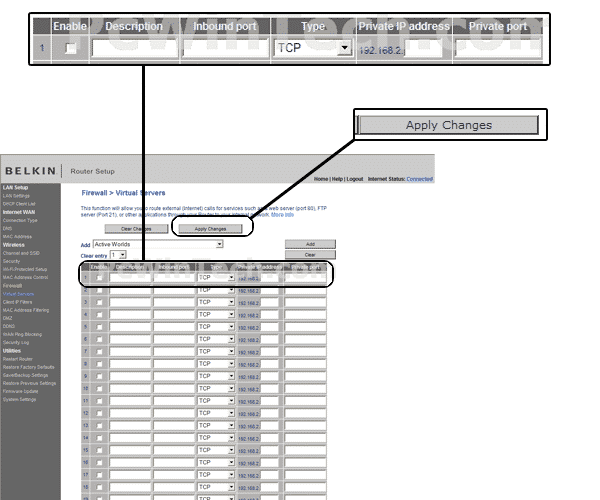Enable virtual server entry 5
Screen dimensions: 600x500
tap(99, 327)
